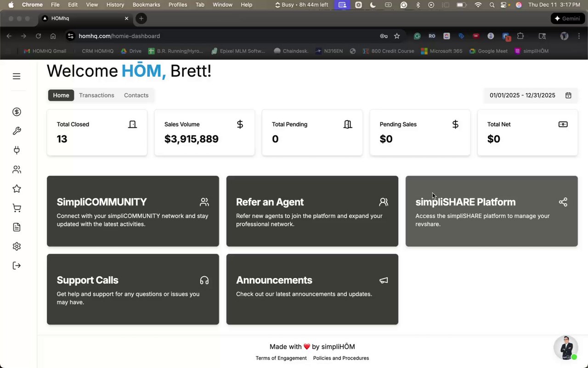
Task: Click the dollar icon in Sales Volume card
Action: 240,124
